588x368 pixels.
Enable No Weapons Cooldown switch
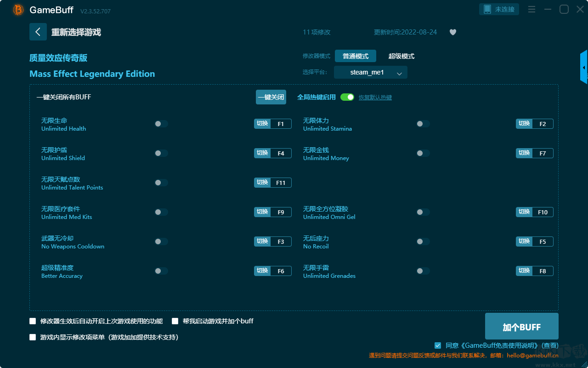pos(161,241)
